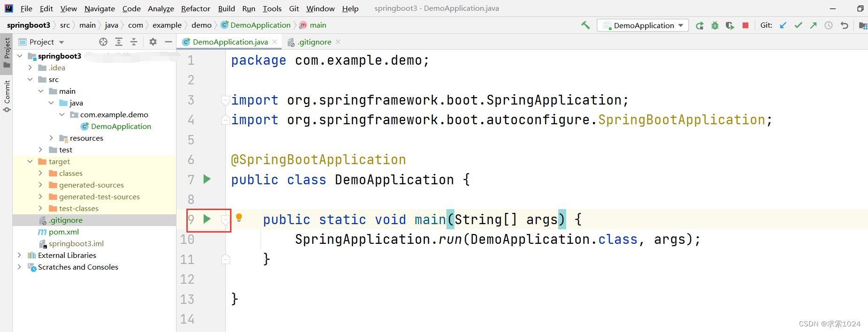Open the Refactor menu
This screenshot has width=868, height=332.
pos(196,8)
